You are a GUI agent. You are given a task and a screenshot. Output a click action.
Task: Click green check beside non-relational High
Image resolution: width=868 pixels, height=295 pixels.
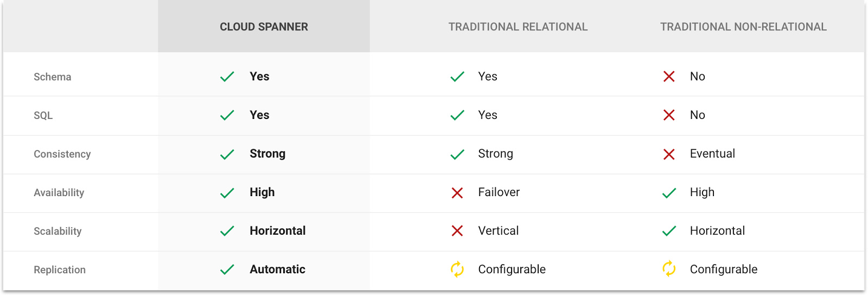[669, 193]
